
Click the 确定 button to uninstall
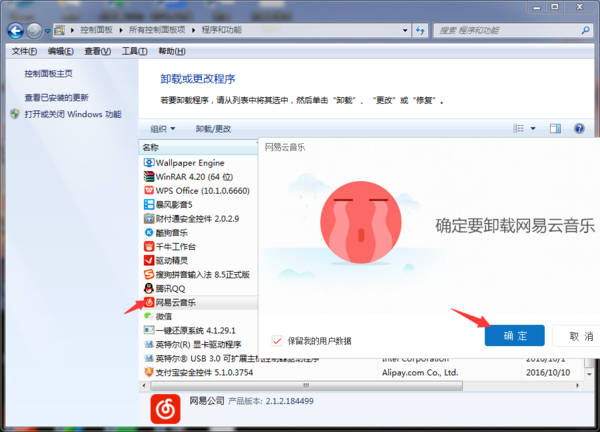515,336
